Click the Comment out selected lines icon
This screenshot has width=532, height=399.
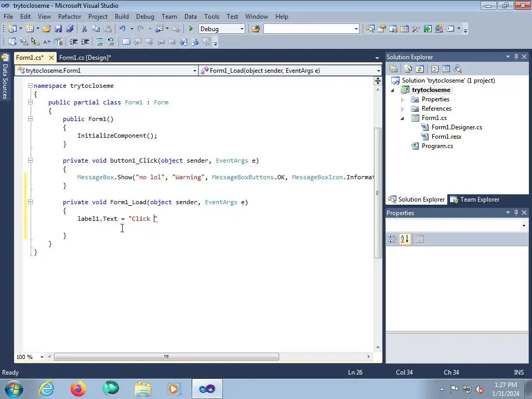tap(99, 42)
